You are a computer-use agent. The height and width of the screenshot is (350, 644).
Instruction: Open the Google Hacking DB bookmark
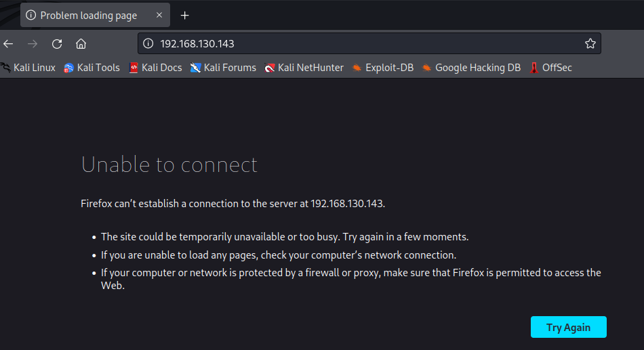[x=471, y=68]
